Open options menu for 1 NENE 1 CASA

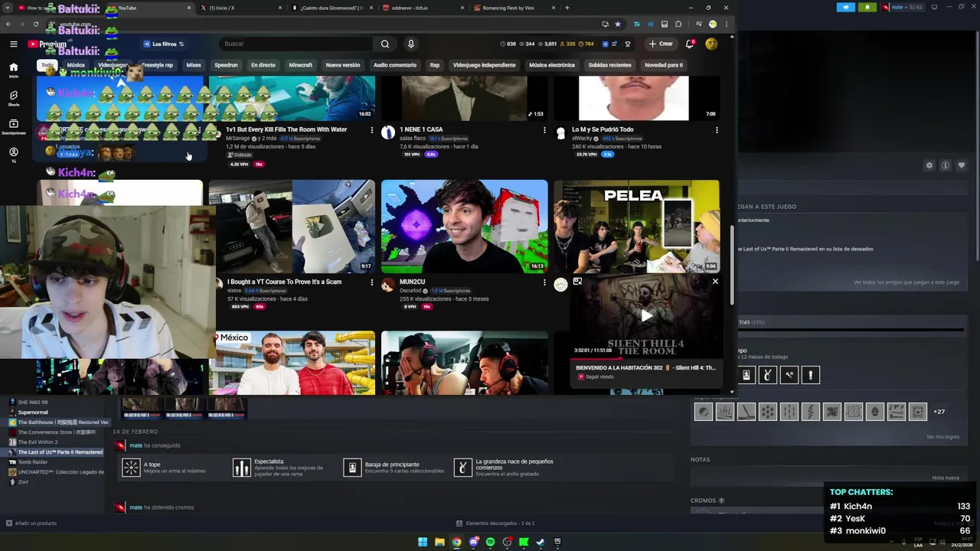(x=544, y=130)
